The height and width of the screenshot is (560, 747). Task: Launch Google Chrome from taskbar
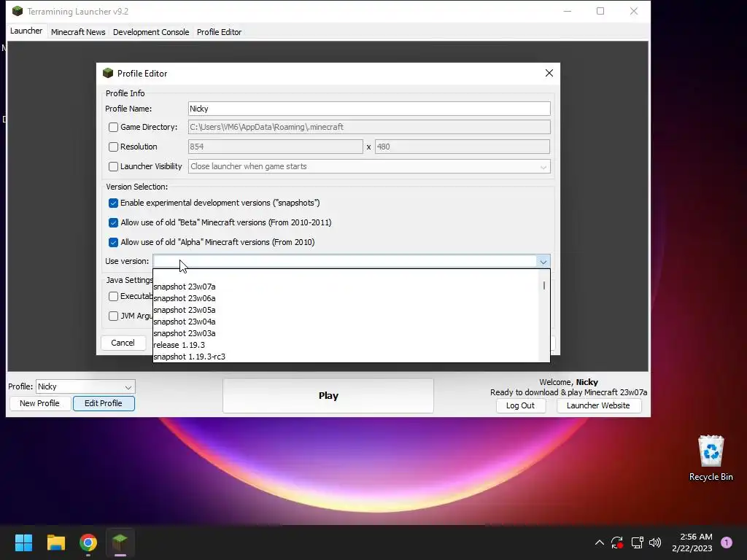(x=88, y=542)
